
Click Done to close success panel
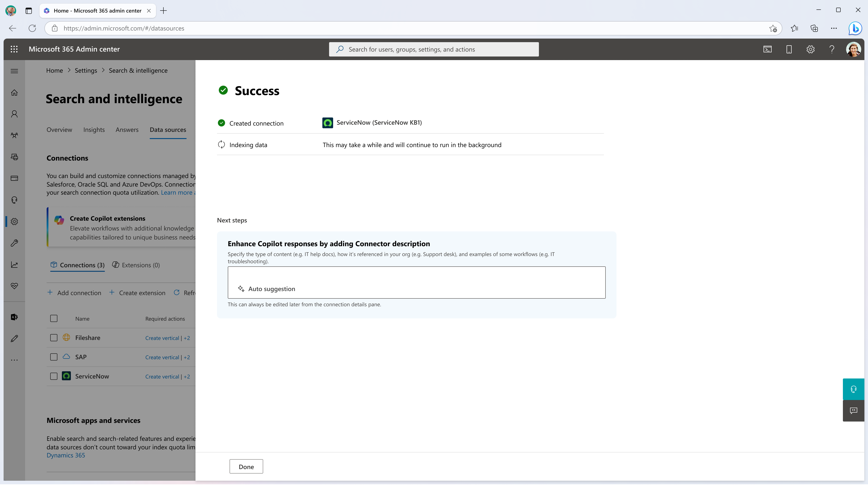(x=246, y=466)
